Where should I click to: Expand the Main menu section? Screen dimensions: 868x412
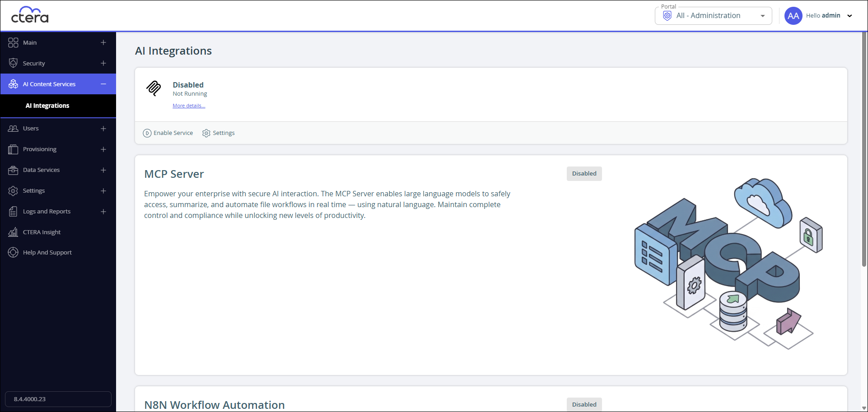point(103,42)
